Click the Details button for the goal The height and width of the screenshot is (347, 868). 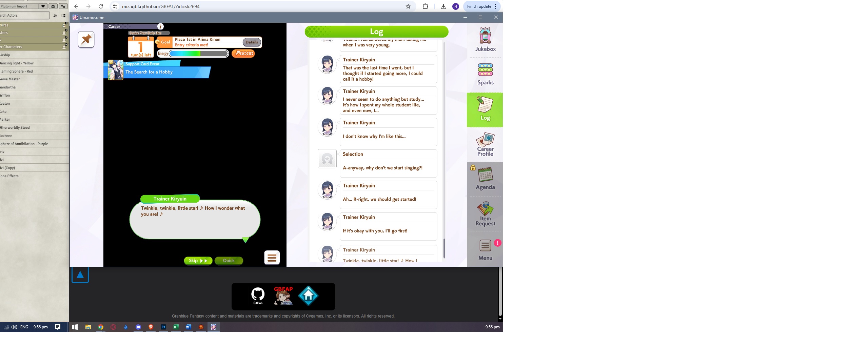coord(252,42)
